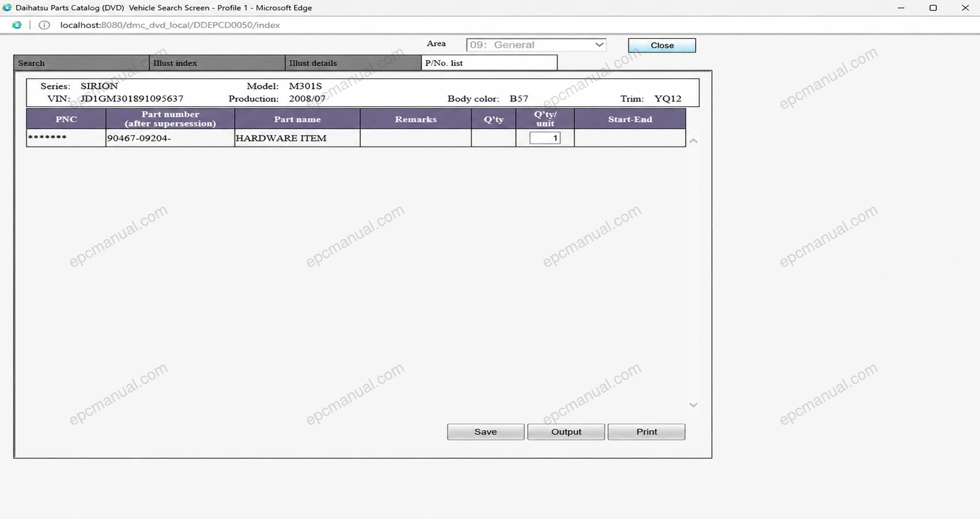Click the Trim value YQ12
This screenshot has width=980, height=519.
coord(668,98)
